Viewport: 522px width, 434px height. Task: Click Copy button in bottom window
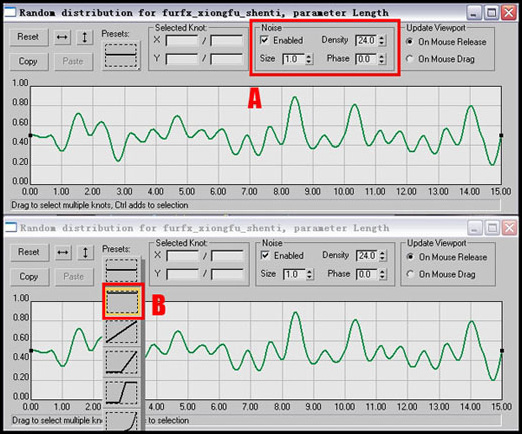29,277
